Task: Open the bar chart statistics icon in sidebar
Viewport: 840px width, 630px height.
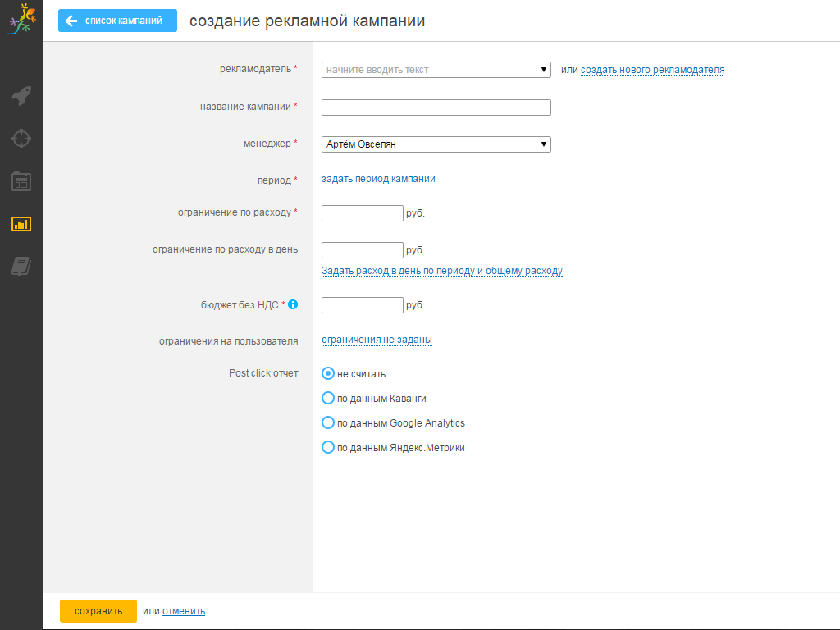Action: click(x=21, y=223)
